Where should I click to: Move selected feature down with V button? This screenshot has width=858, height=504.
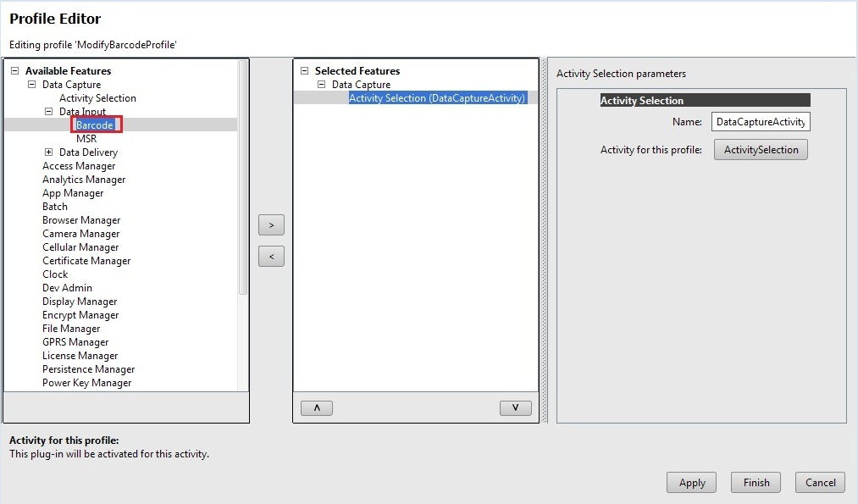[515, 407]
